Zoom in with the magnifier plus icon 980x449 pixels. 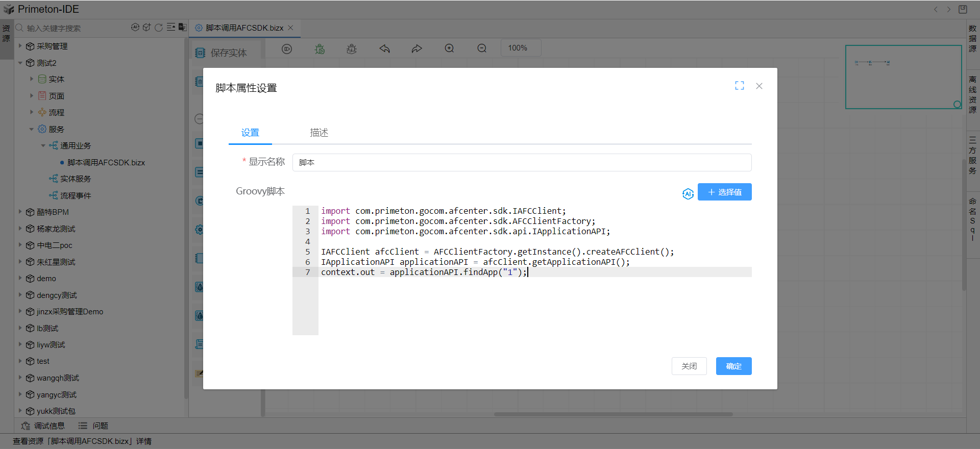(449, 48)
